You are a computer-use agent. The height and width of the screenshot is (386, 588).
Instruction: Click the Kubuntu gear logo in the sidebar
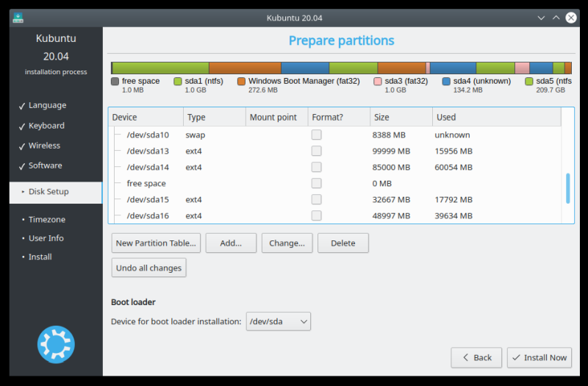pyautogui.click(x=56, y=344)
